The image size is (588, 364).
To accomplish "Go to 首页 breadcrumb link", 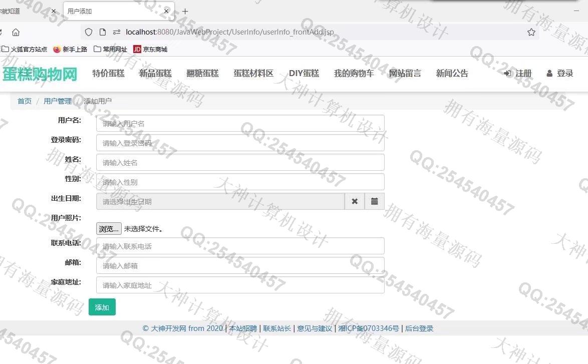I will 25,101.
